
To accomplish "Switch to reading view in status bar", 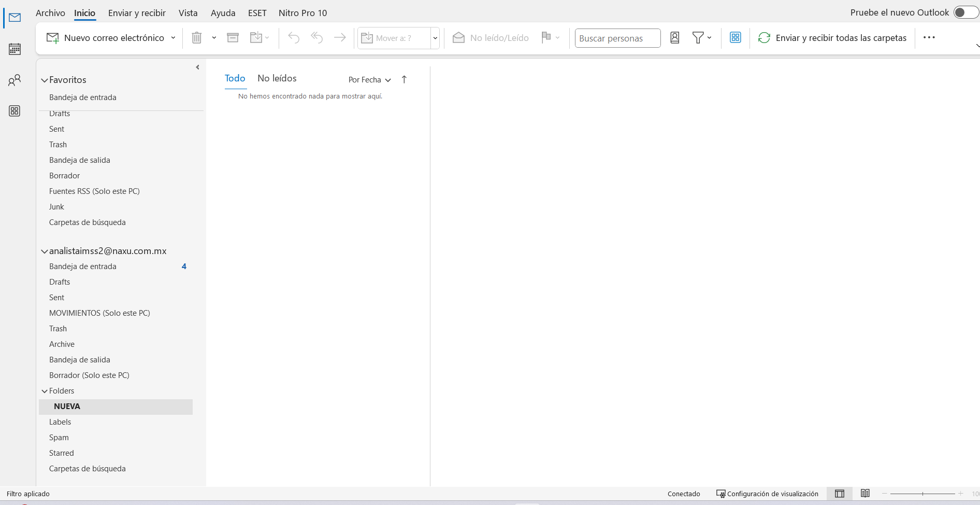I will coord(865,494).
